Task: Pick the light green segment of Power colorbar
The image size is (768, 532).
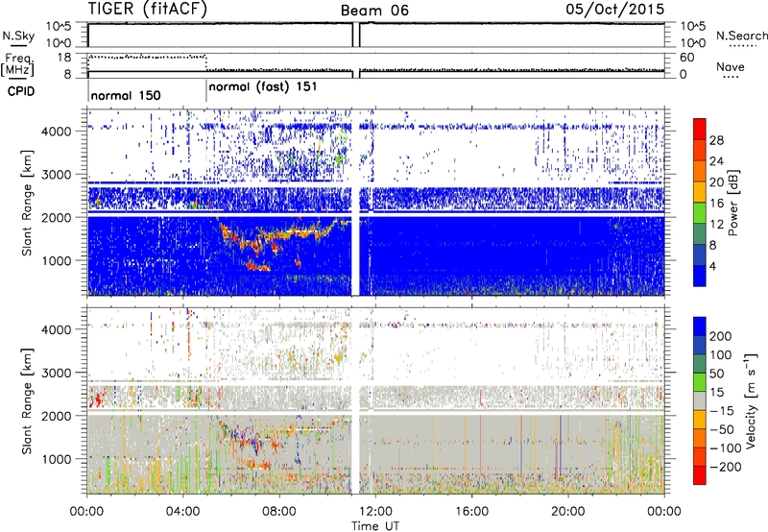Action: tap(700, 212)
